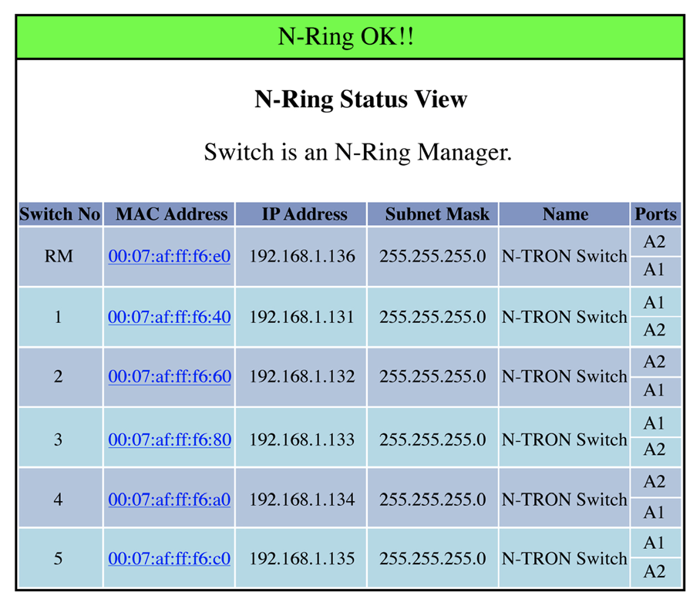Screen dimensions: 700x606
Task: Open MAC address link 00:07:af:ff:f6:80
Action: tap(170, 440)
